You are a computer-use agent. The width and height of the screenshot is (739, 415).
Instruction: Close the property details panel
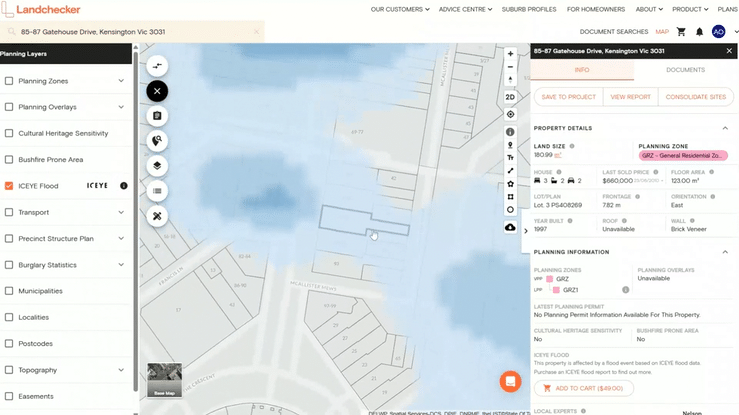[x=729, y=51]
